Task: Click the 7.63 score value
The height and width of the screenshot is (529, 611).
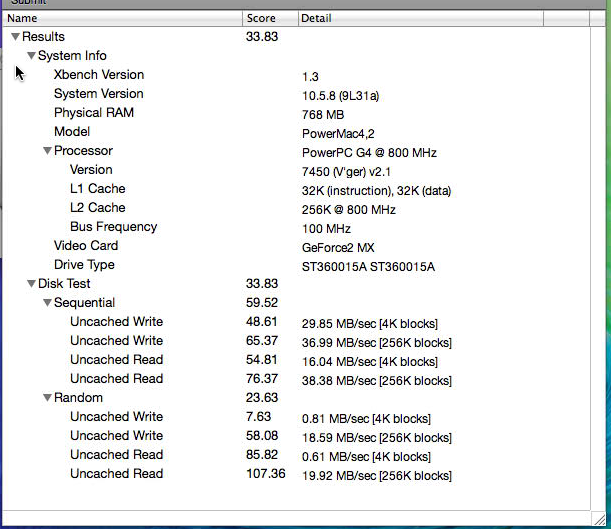Action: point(258,417)
